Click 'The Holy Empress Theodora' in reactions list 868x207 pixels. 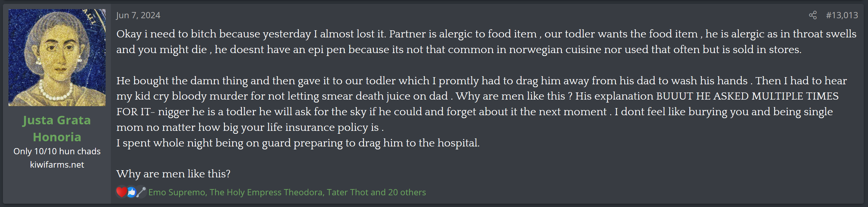pyautogui.click(x=266, y=192)
